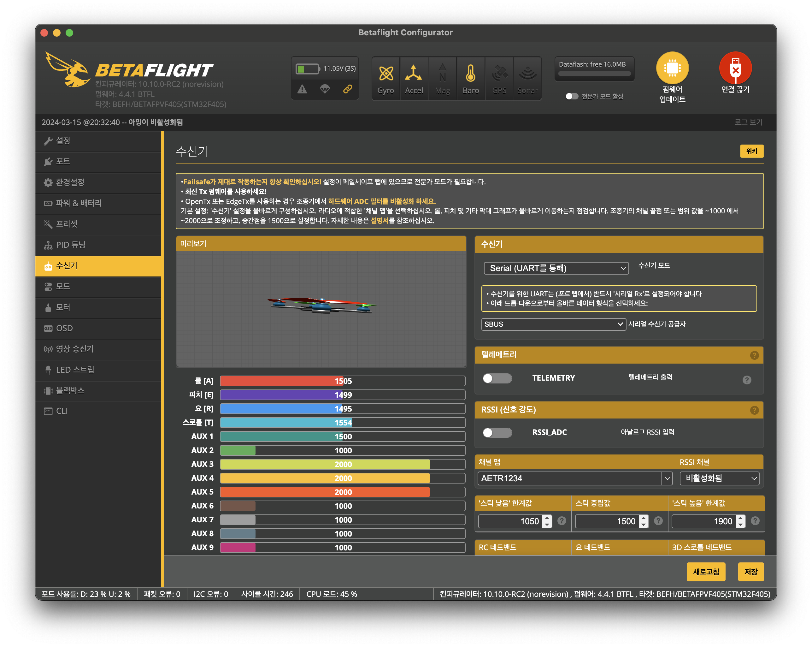Image resolution: width=812 pixels, height=647 pixels.
Task: Open the receiver mode Serial dropdown
Action: [x=556, y=268]
